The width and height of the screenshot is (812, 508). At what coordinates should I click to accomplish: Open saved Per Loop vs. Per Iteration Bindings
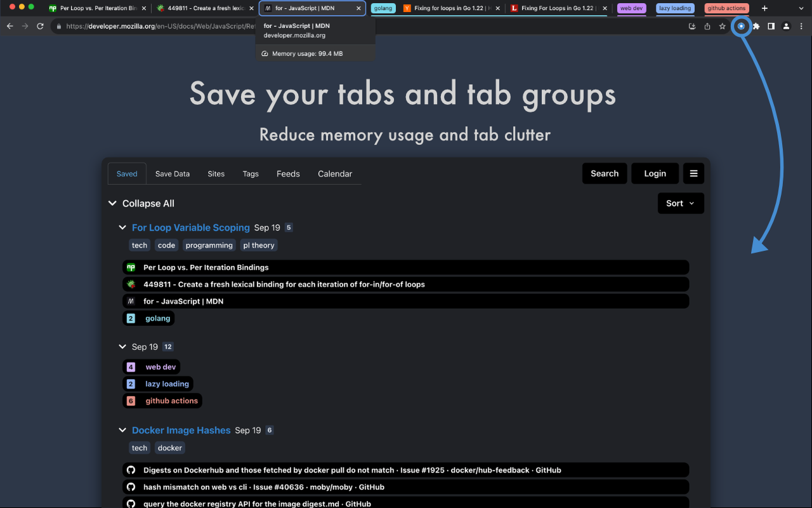405,267
